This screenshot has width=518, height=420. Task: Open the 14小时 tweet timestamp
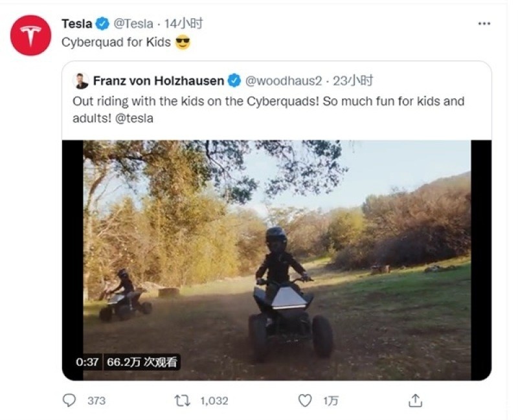point(183,24)
